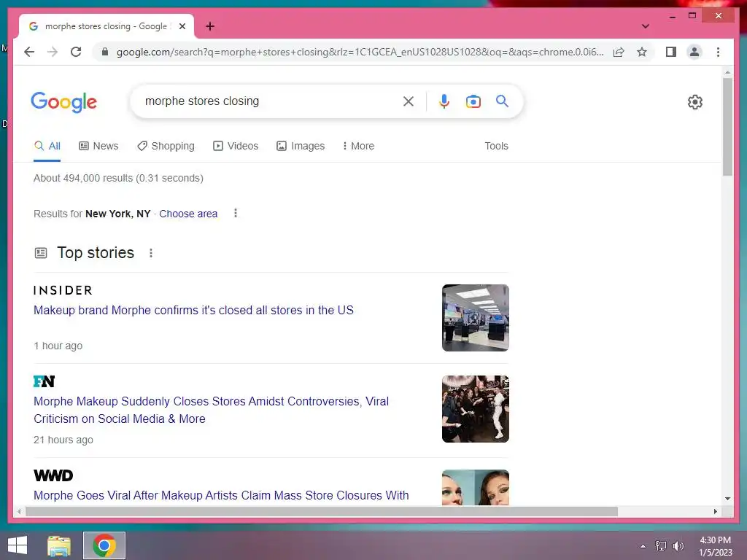Open the taskbar clock and date

coord(715,546)
